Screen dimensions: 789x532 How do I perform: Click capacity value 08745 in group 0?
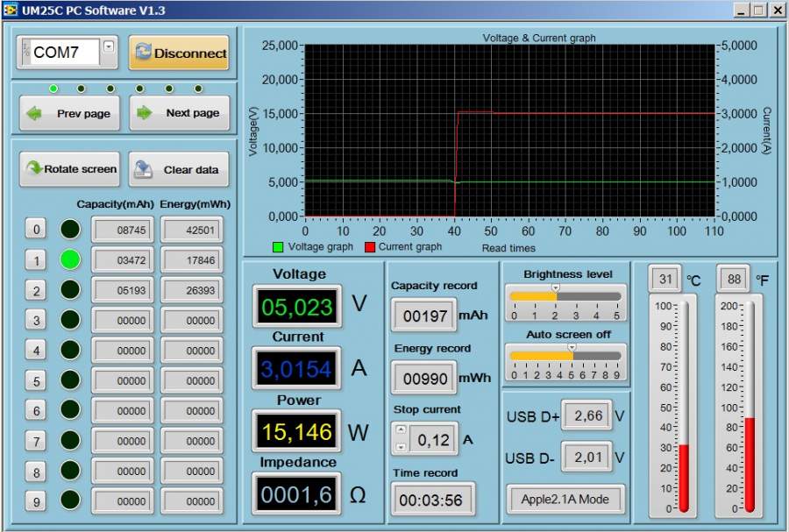tap(122, 230)
